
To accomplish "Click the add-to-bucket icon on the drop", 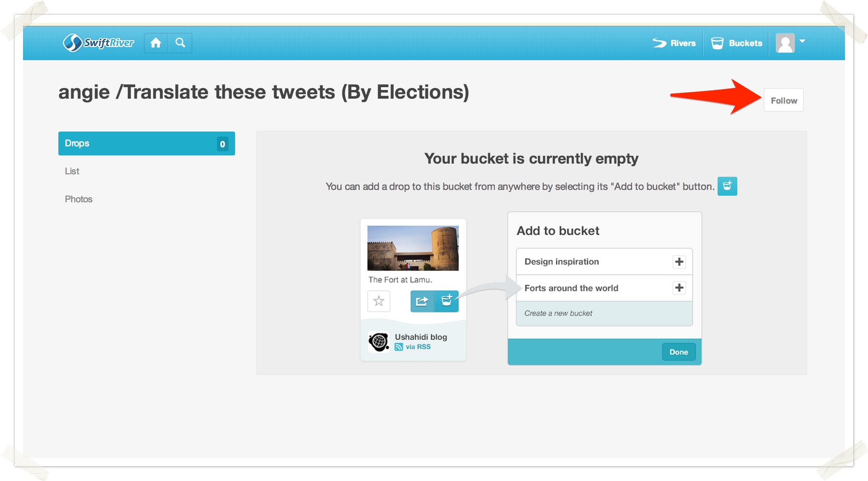I will point(447,301).
